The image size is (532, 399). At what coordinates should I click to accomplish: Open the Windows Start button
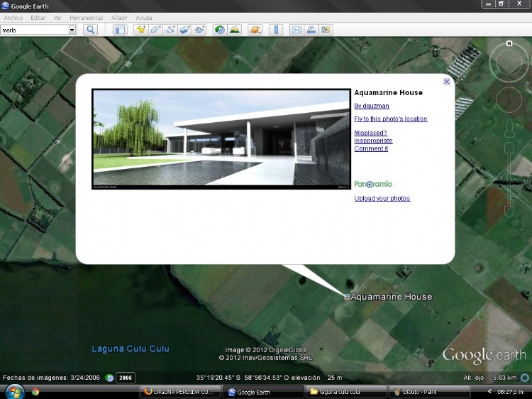(x=15, y=392)
